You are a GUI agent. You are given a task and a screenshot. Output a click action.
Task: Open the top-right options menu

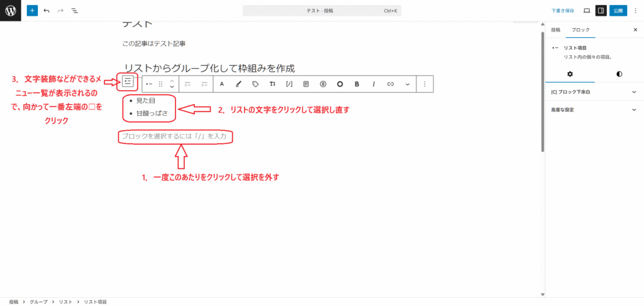pyautogui.click(x=635, y=11)
